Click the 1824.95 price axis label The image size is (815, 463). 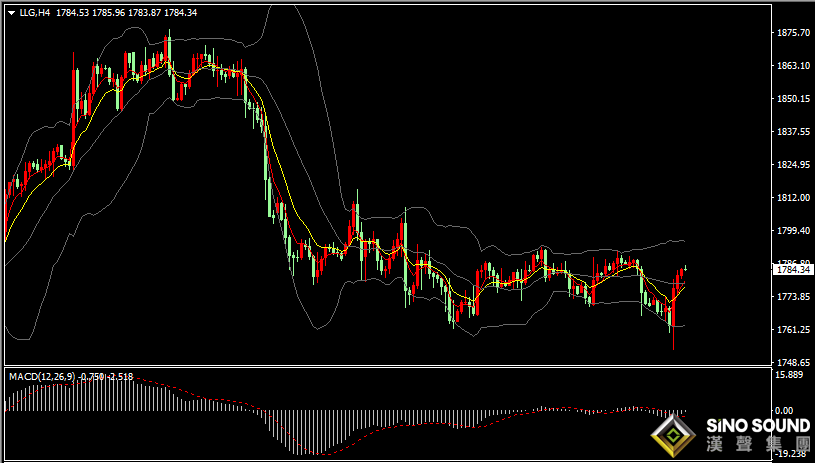(792, 165)
